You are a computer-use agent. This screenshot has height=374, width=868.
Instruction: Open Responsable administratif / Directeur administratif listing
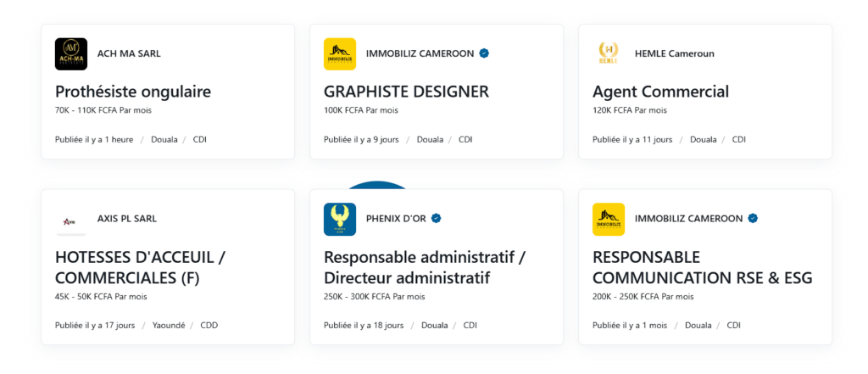point(425,268)
